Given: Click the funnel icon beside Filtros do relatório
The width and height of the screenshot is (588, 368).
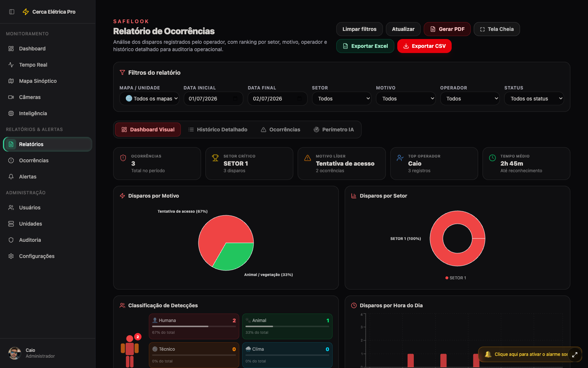Looking at the screenshot, I should [122, 72].
